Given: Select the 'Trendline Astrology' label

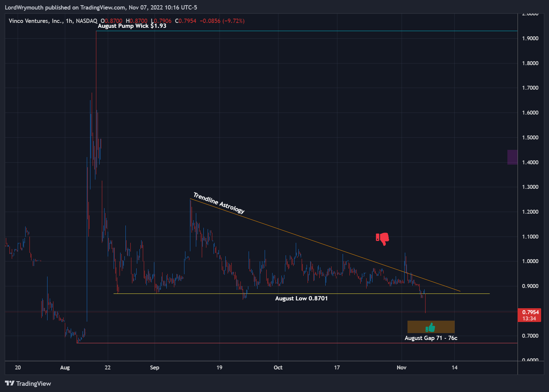Looking at the screenshot, I should [219, 203].
